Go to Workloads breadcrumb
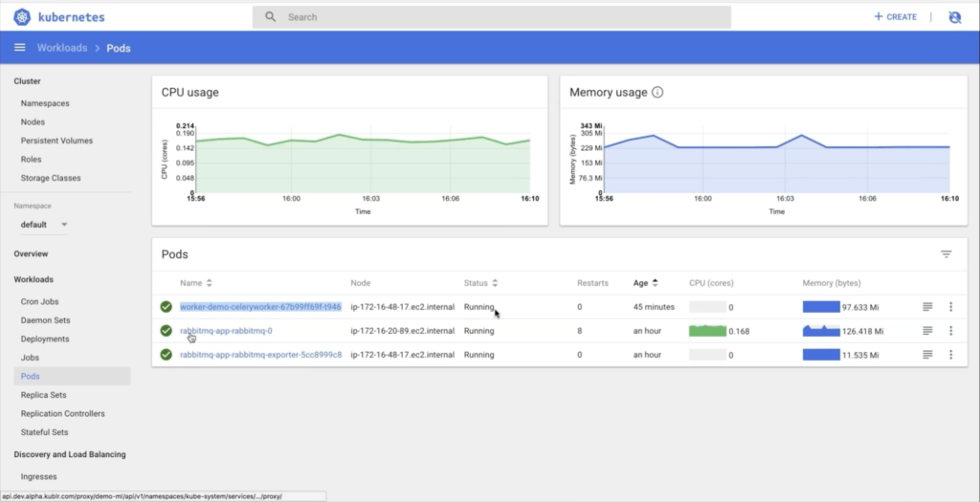The image size is (980, 502). tap(62, 48)
